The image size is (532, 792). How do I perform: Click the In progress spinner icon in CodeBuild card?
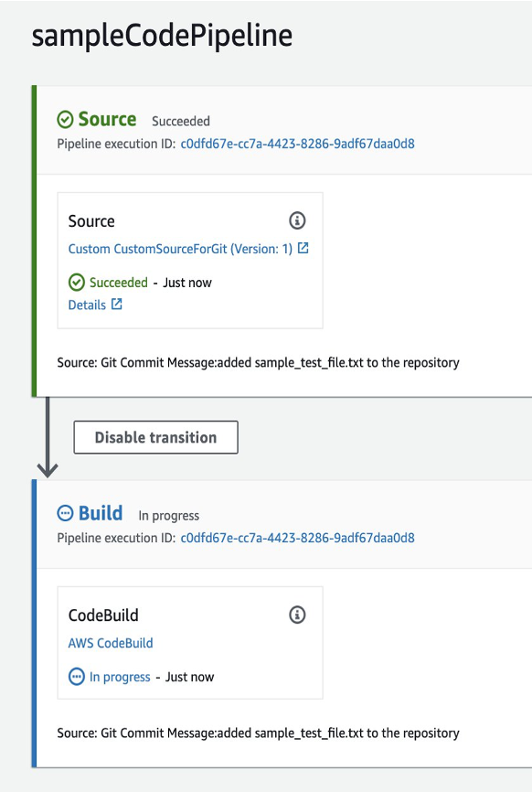77,677
